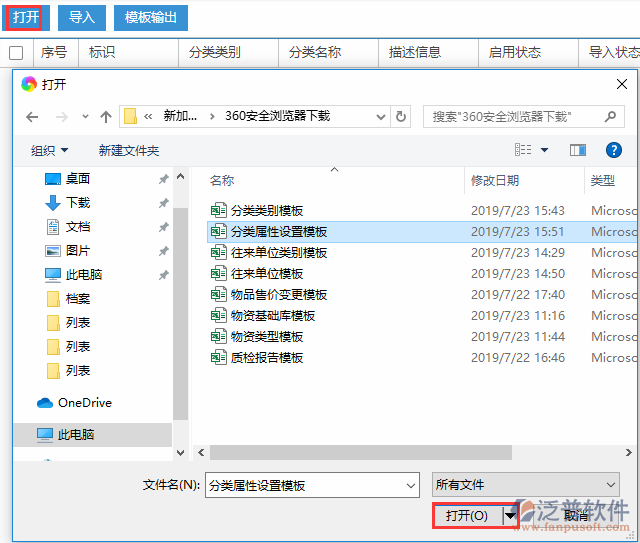The width and height of the screenshot is (640, 543).
Task: Go back with the left arrow icon
Action: 32,117
